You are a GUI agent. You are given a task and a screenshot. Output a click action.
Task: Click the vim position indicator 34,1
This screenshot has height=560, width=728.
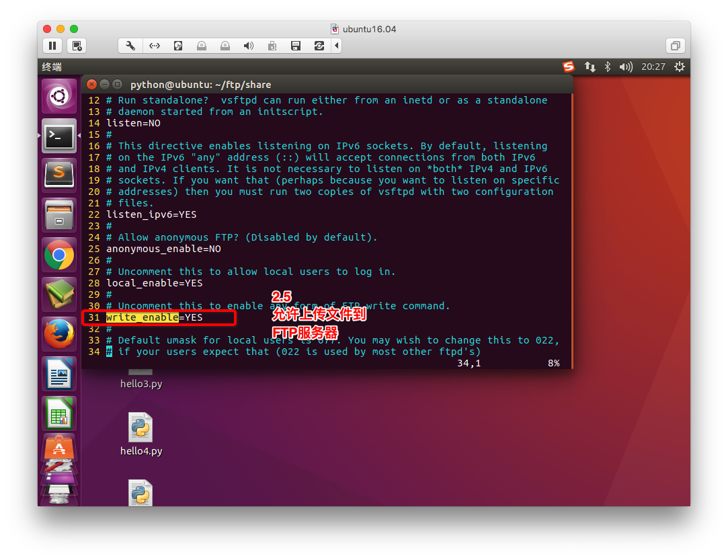(x=469, y=363)
